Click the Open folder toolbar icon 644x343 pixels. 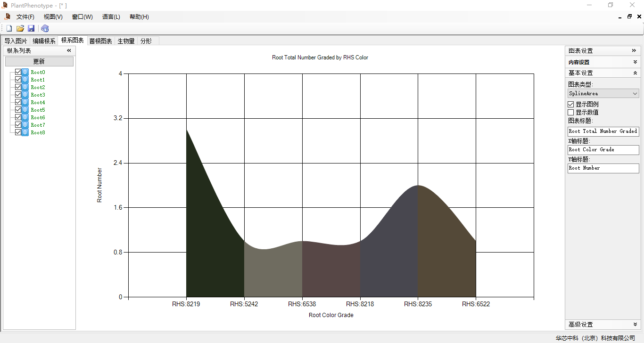tap(20, 28)
